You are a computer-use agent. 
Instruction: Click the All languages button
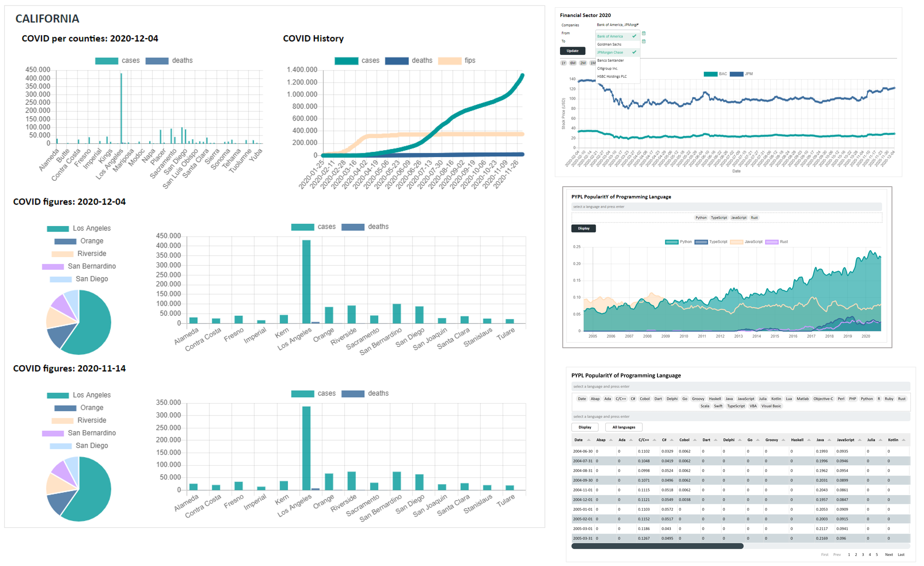[x=624, y=427]
